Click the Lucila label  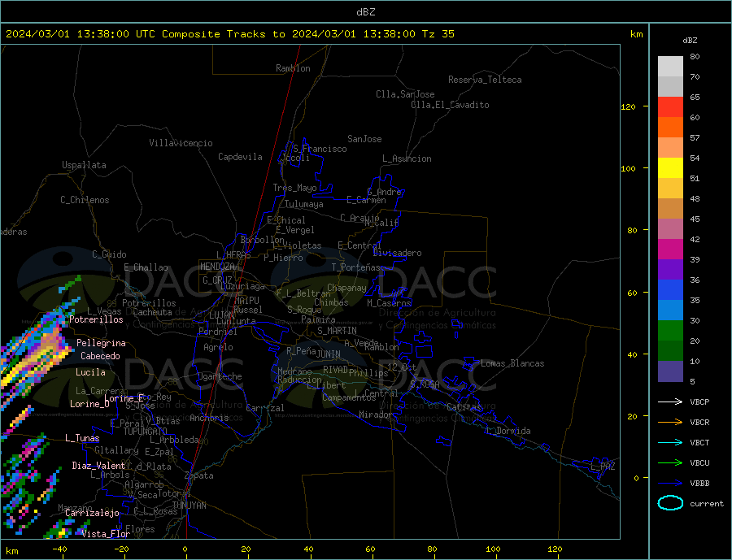pos(90,372)
